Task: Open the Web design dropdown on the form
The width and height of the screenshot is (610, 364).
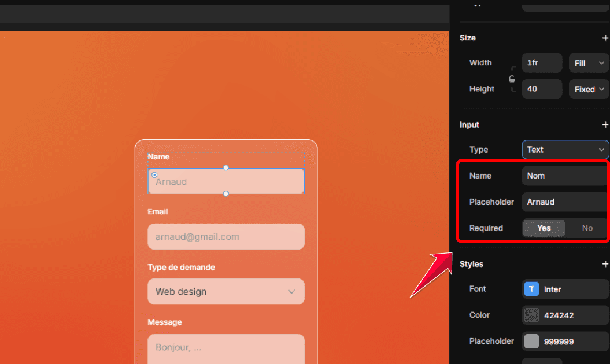Action: click(225, 292)
